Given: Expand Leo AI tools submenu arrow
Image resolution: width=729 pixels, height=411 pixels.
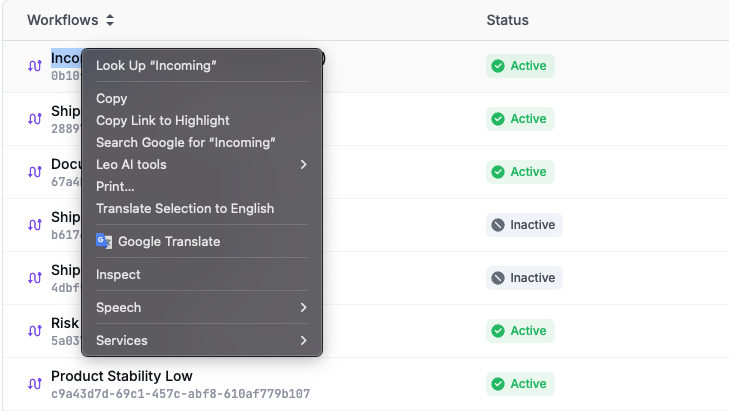Looking at the screenshot, I should [303, 165].
